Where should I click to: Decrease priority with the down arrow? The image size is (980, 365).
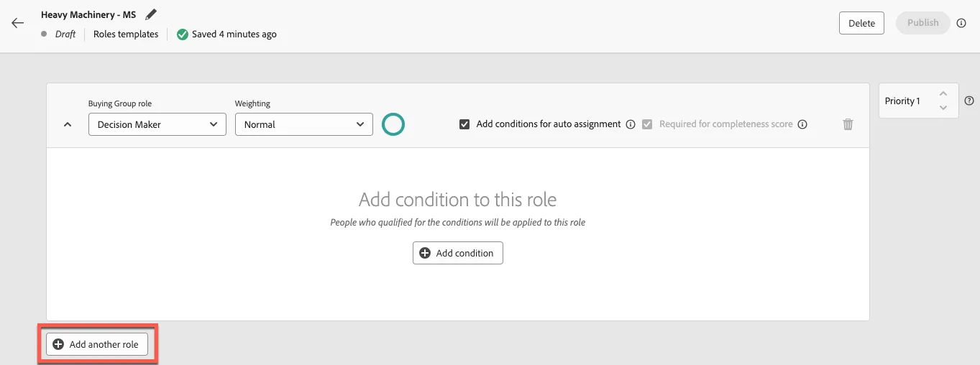pyautogui.click(x=943, y=108)
